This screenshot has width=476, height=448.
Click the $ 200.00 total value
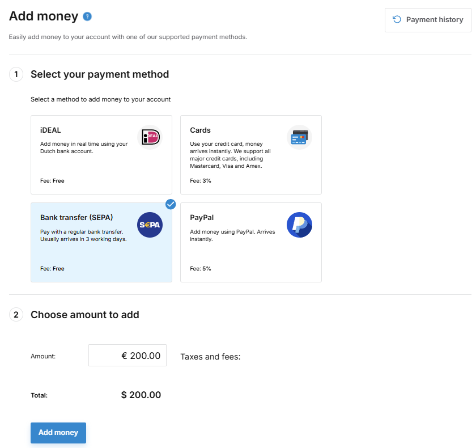click(x=141, y=395)
